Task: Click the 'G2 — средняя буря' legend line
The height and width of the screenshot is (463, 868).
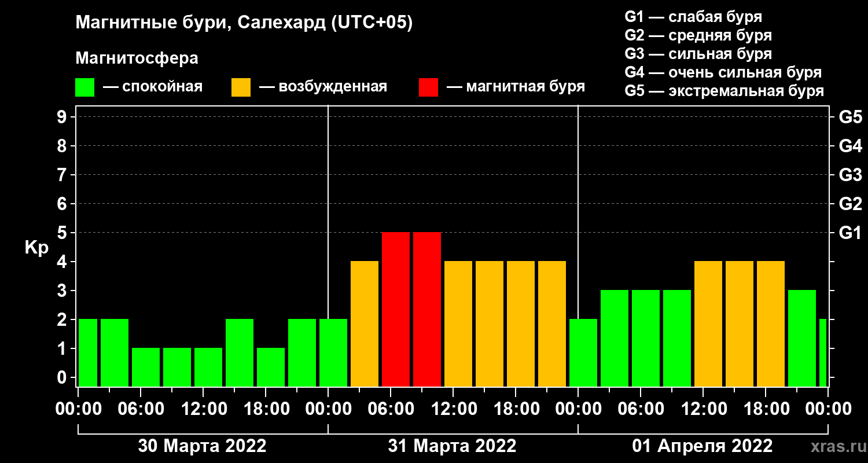Action: click(x=698, y=35)
